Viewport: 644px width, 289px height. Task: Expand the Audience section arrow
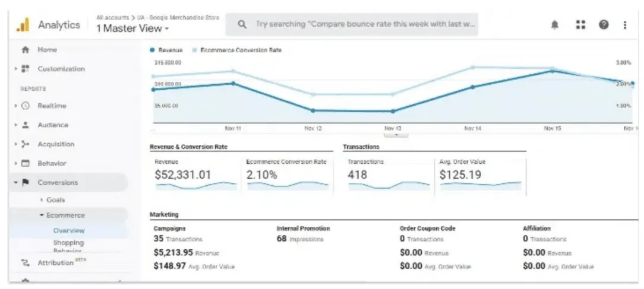15,125
